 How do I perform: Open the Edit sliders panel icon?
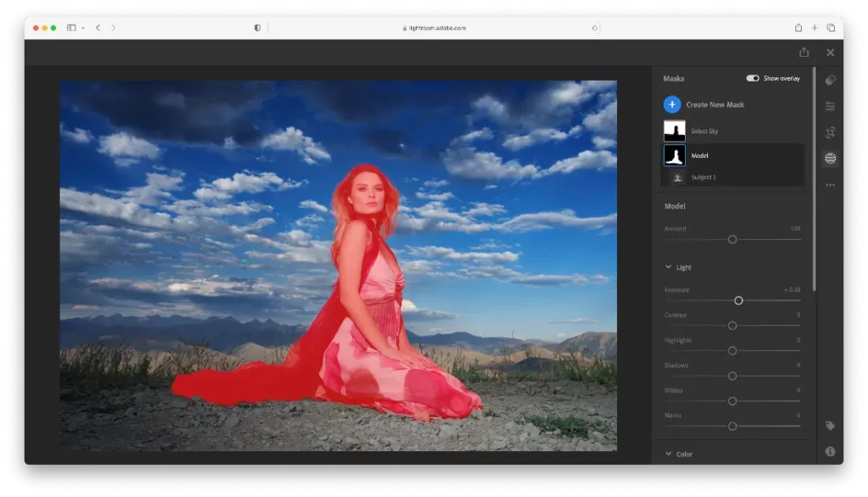click(830, 106)
